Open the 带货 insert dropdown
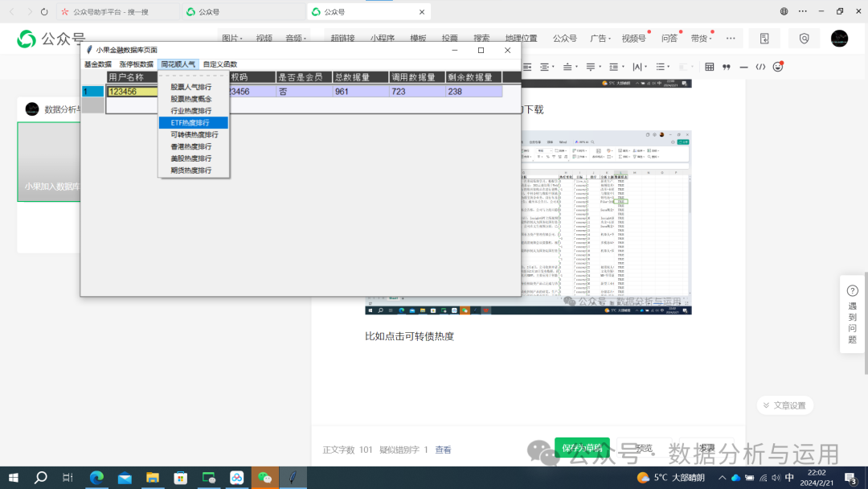This screenshot has width=868, height=489. 702,39
